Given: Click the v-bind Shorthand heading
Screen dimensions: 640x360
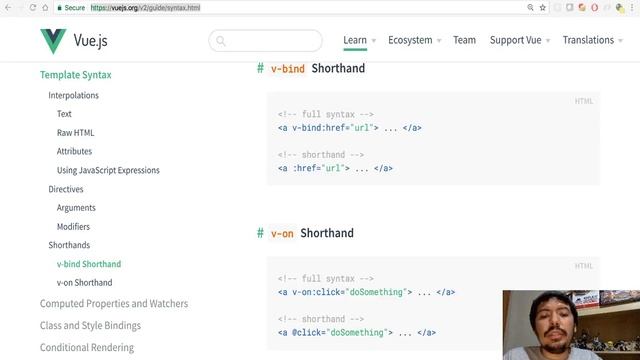Looking at the screenshot, I should point(318,68).
